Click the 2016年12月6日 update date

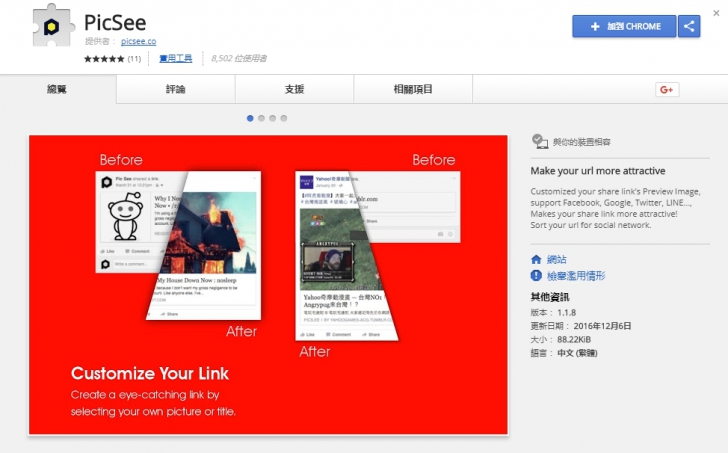pos(602,326)
